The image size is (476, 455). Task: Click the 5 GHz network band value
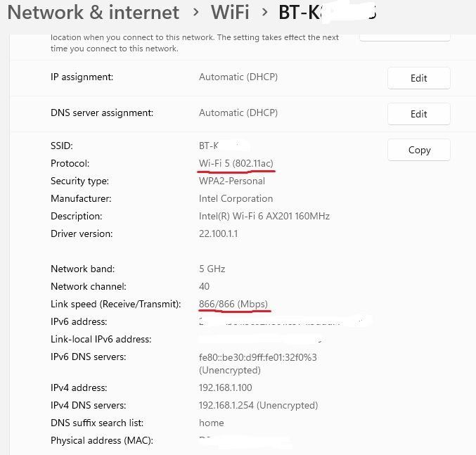coord(212,269)
